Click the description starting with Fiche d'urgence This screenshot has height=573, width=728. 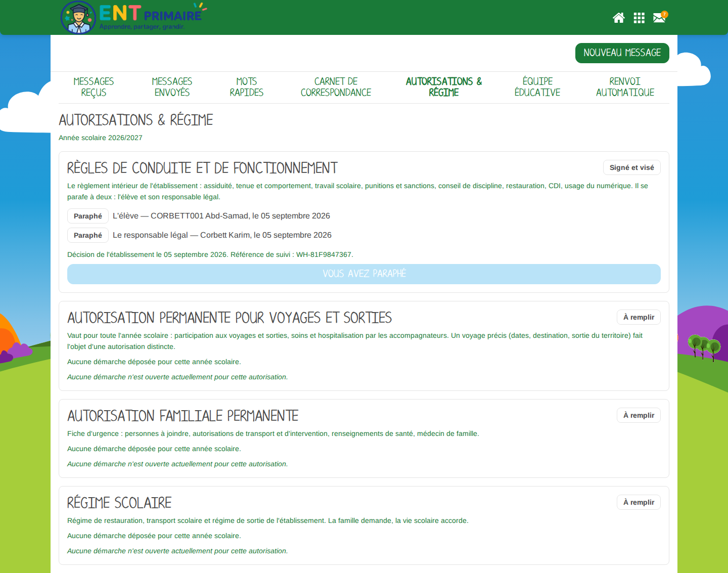click(273, 433)
